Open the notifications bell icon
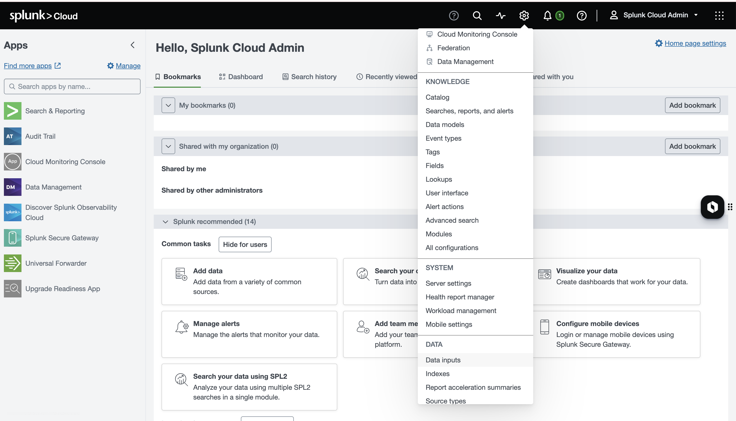Screen dimensions: 736x421 547,15
